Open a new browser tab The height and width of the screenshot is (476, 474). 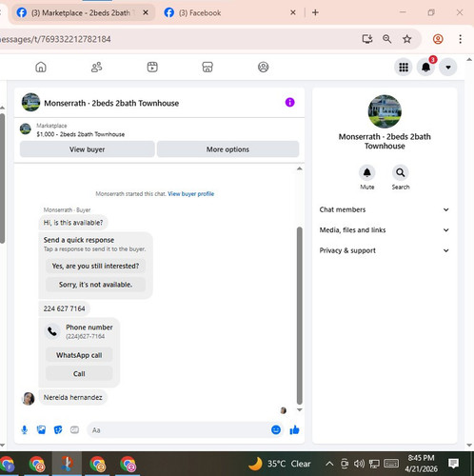click(x=315, y=12)
